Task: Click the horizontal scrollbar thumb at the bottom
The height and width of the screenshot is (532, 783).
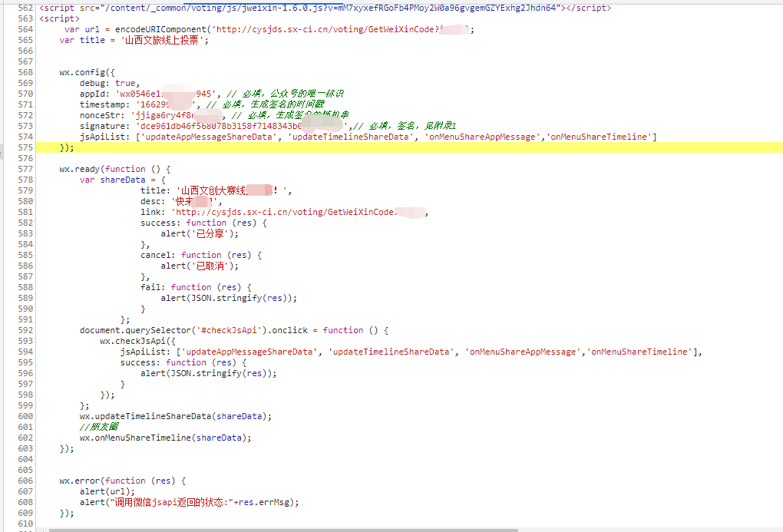Action: coord(283,530)
